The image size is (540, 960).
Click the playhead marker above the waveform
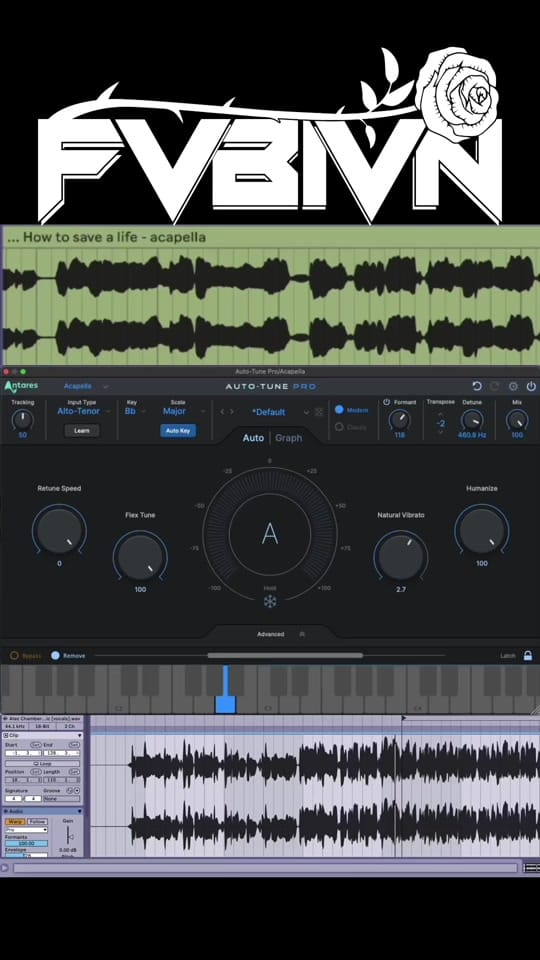[403, 718]
